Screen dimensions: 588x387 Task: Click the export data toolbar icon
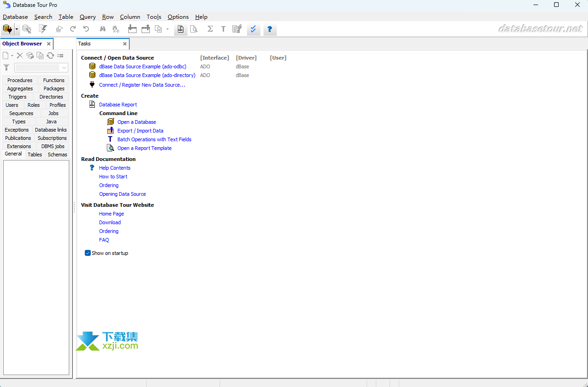coord(146,29)
